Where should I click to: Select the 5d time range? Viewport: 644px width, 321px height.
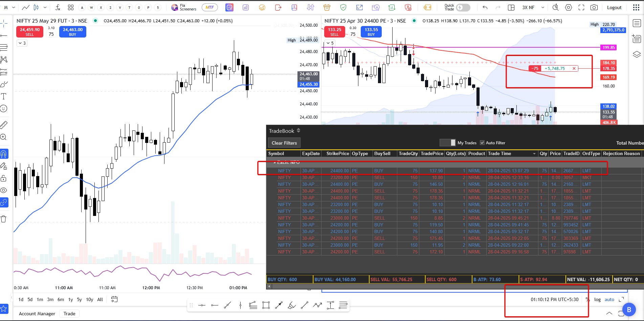30,299
